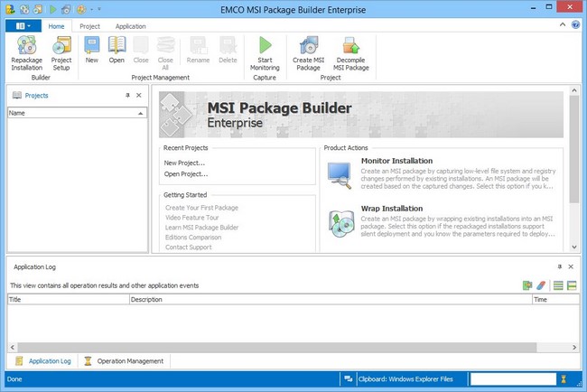Open the Contact Support link
This screenshot has height=392, width=587.
click(x=189, y=247)
